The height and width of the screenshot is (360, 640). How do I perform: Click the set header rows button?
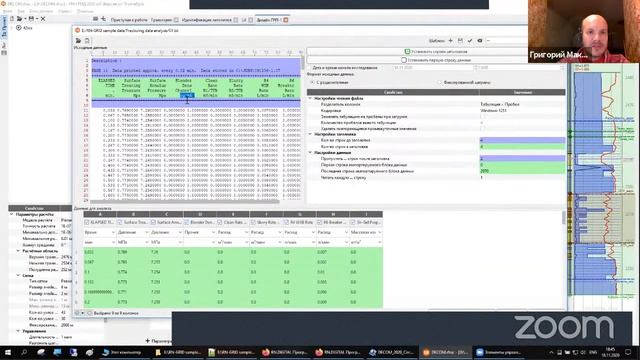[436, 52]
